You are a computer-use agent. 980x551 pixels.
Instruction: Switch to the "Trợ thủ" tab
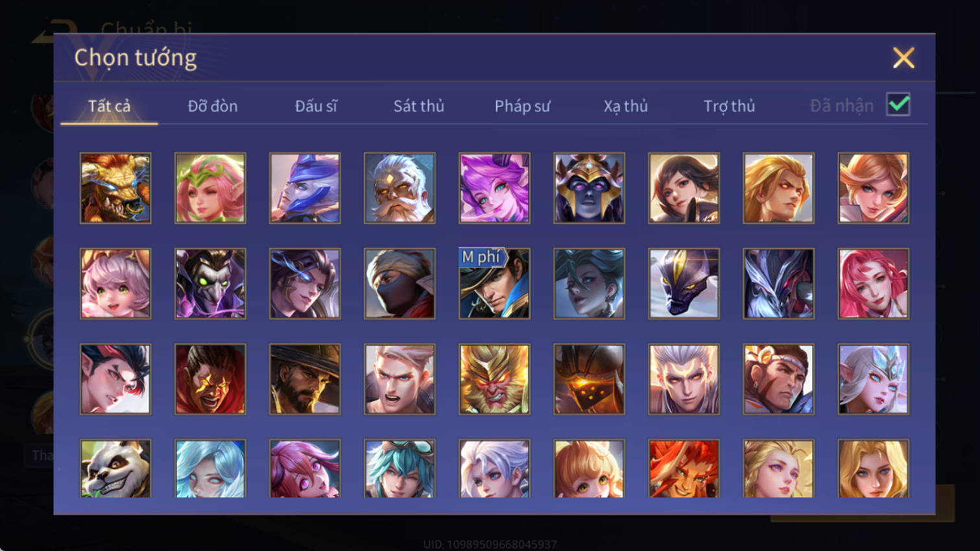tap(729, 106)
